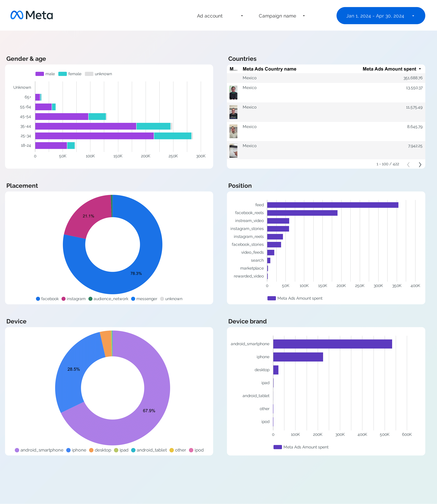Screen dimensions: 437x504
Task: Click the android_tablet legend dot
Action: coord(133,450)
